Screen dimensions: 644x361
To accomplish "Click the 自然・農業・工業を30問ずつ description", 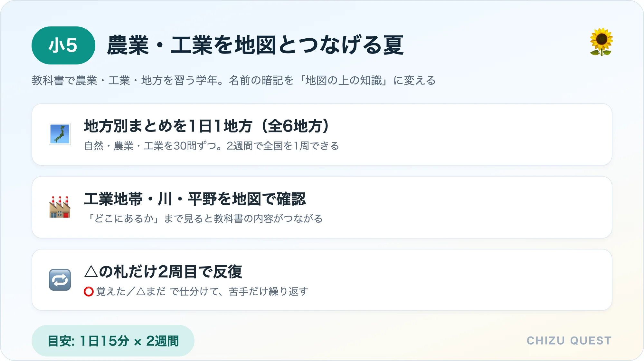I will pyautogui.click(x=212, y=146).
